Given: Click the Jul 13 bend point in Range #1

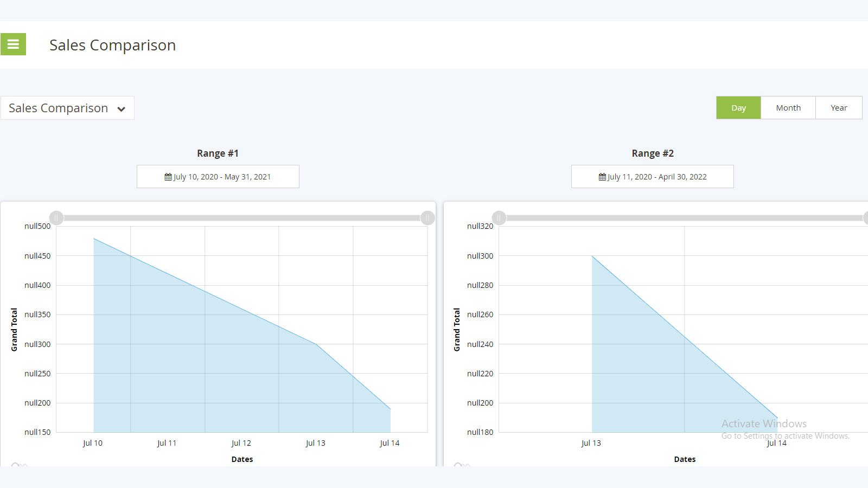Looking at the screenshot, I should (316, 344).
